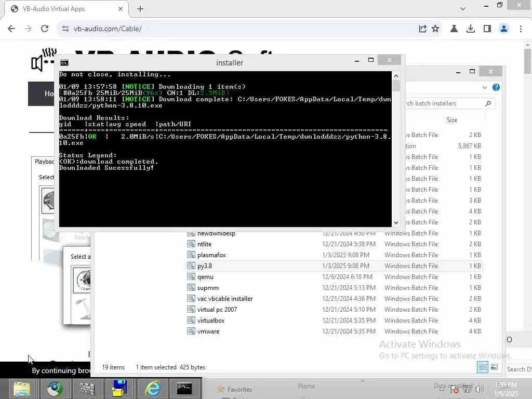This screenshot has width=532, height=399.
Task: Select the supmm batch file
Action: (x=208, y=288)
